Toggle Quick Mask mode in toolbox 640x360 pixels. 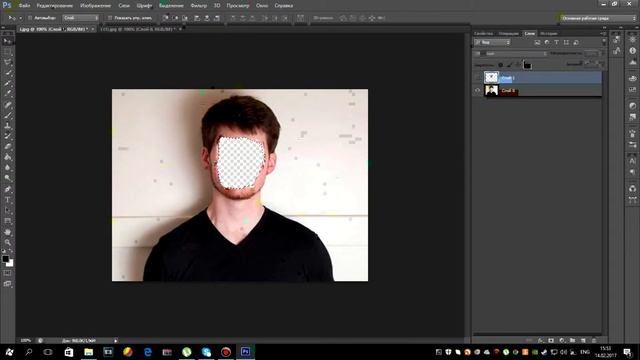pos(7,273)
